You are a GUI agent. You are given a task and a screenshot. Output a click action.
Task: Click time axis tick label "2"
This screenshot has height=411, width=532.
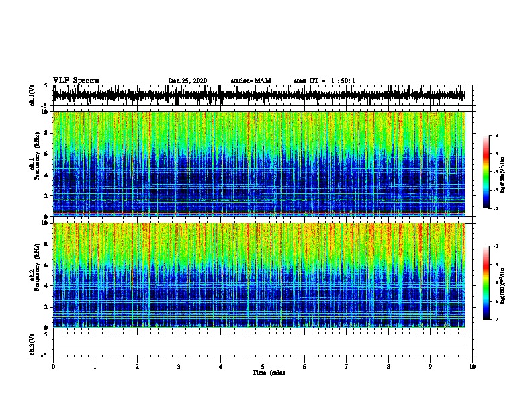pos(137,367)
